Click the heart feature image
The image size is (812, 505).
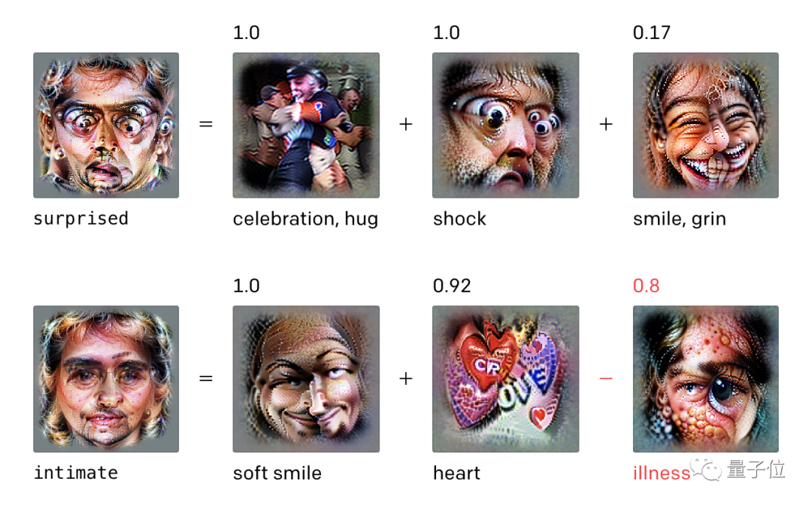coord(505,379)
